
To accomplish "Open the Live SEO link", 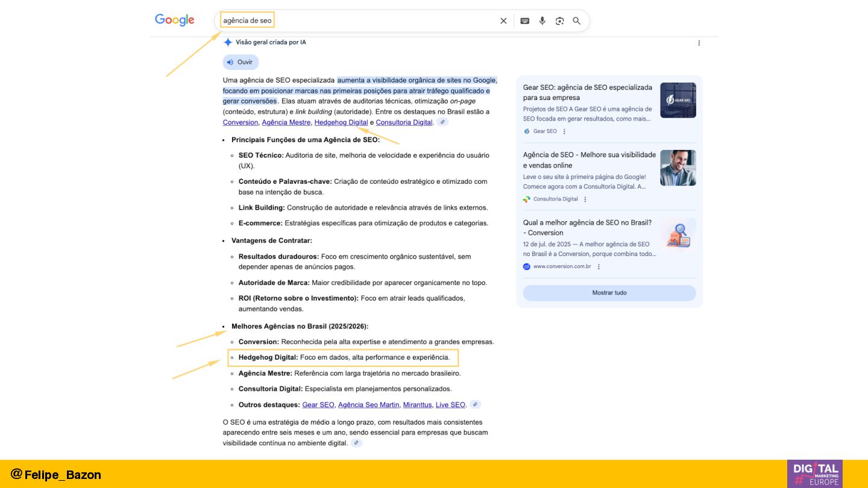I will 451,405.
